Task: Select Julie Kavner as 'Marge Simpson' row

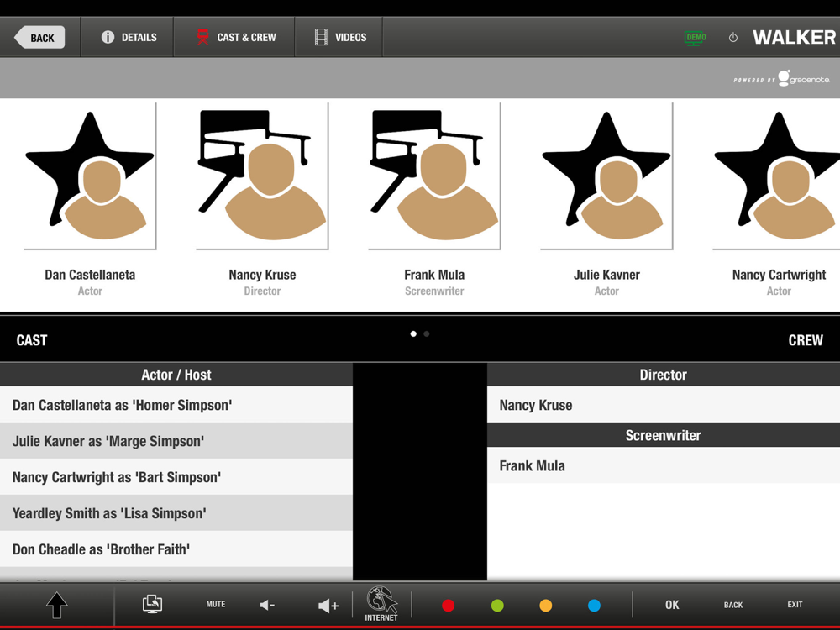Action: (x=176, y=441)
